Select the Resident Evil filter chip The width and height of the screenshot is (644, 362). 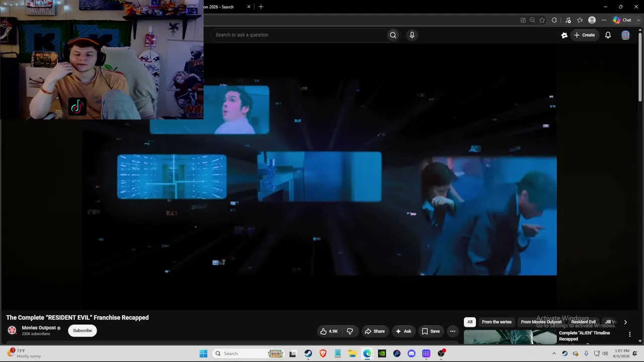click(x=583, y=322)
